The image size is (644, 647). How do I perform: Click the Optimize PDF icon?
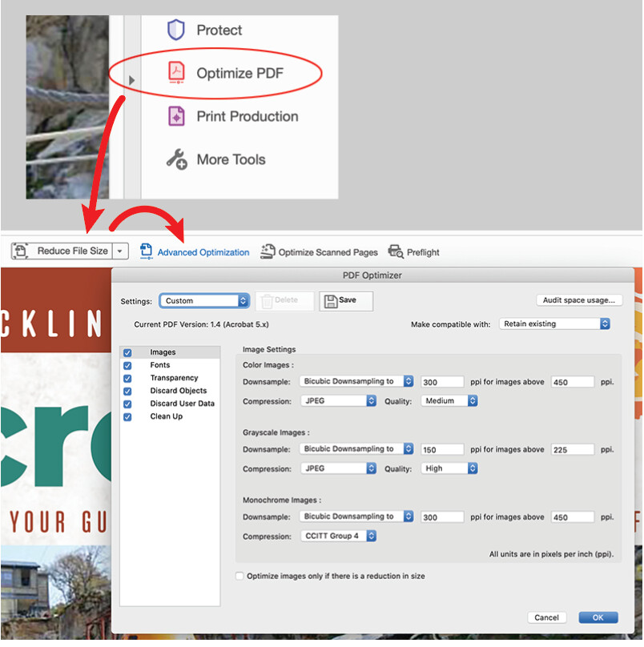[x=175, y=74]
